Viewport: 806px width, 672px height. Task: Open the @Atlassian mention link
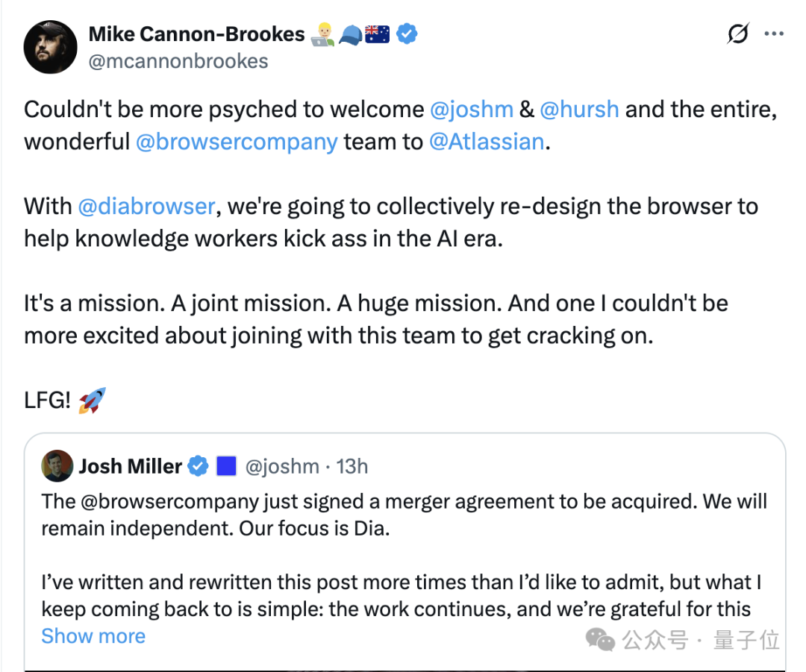487,141
